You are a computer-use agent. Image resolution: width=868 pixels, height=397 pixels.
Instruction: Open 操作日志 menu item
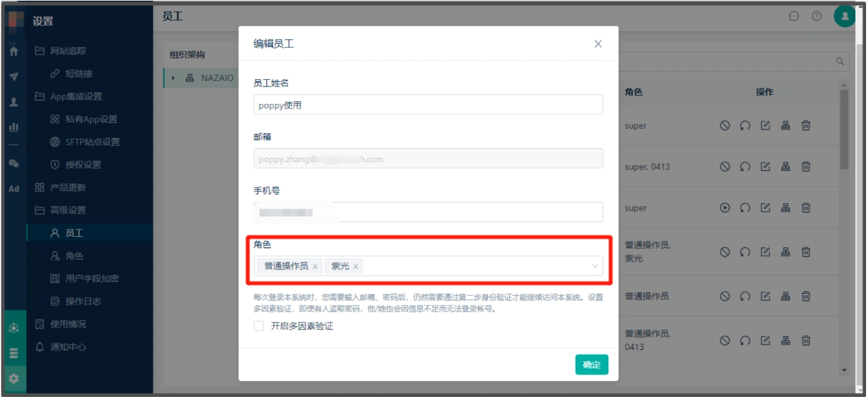pos(83,302)
